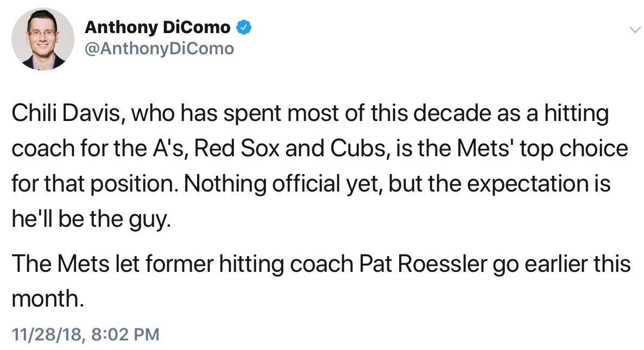Open the @AnthonyDiComo handle link
The height and width of the screenshot is (350, 644).
(159, 49)
